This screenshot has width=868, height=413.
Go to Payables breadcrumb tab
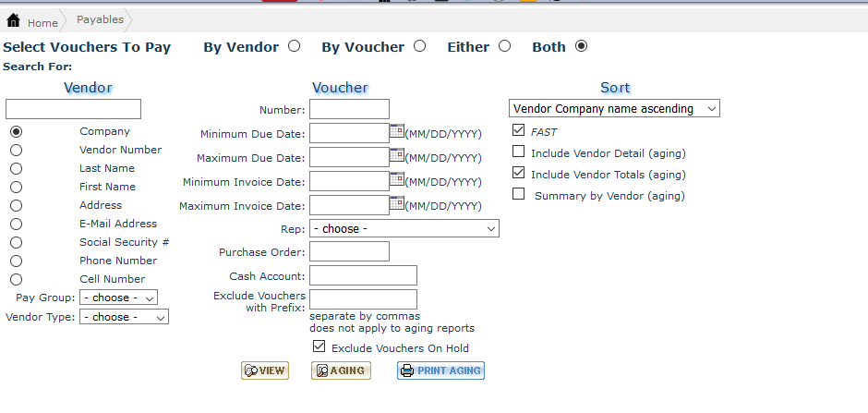100,20
